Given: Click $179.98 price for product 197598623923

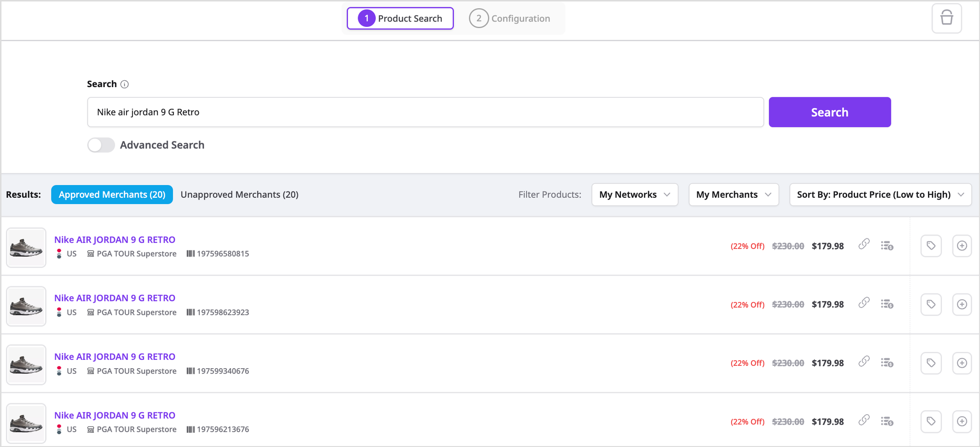Looking at the screenshot, I should coord(828,304).
